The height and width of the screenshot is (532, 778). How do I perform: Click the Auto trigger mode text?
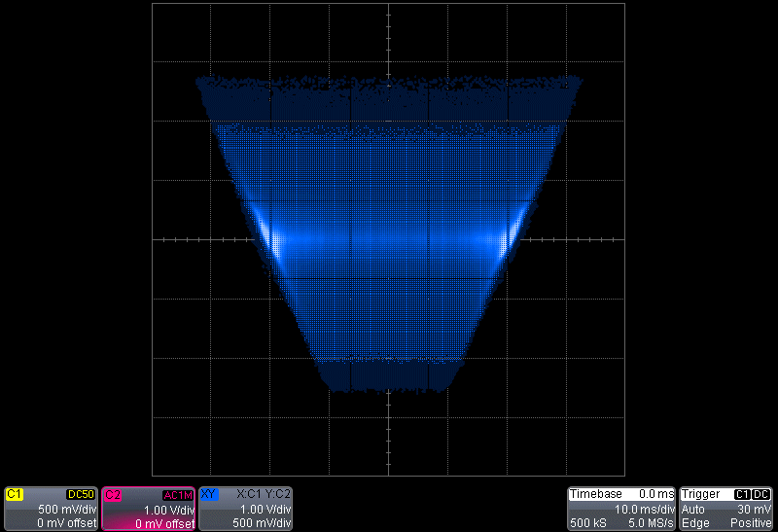coord(692,510)
